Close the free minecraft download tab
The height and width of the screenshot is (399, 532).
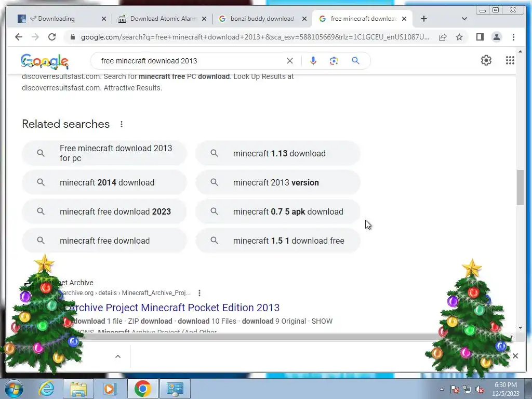click(x=404, y=19)
